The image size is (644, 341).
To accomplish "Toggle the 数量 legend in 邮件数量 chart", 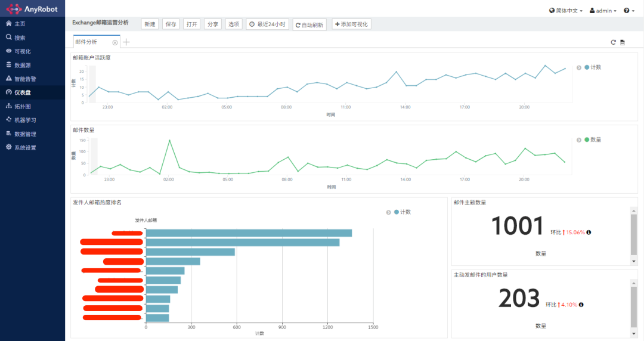I will pos(593,139).
